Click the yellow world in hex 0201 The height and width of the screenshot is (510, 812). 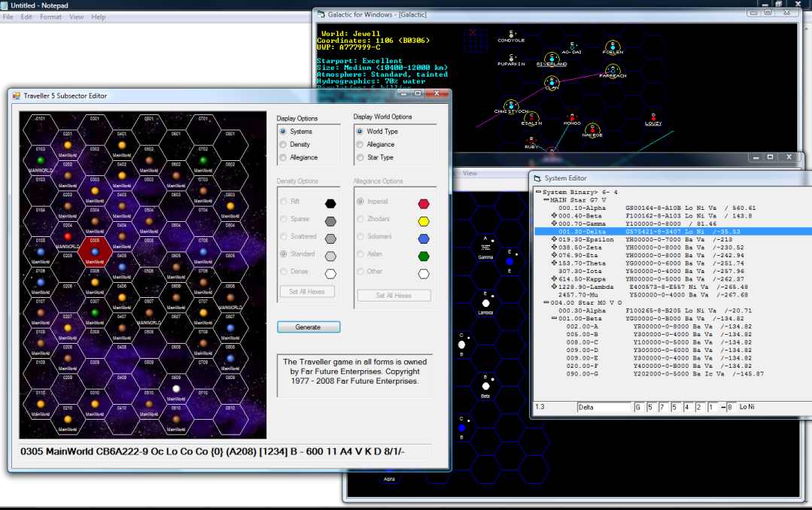pos(67,145)
